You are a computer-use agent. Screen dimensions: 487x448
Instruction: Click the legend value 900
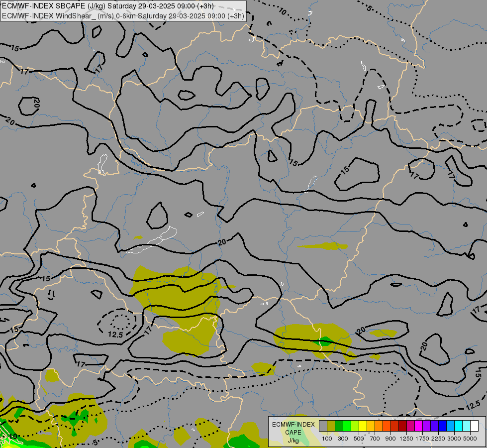(x=390, y=439)
